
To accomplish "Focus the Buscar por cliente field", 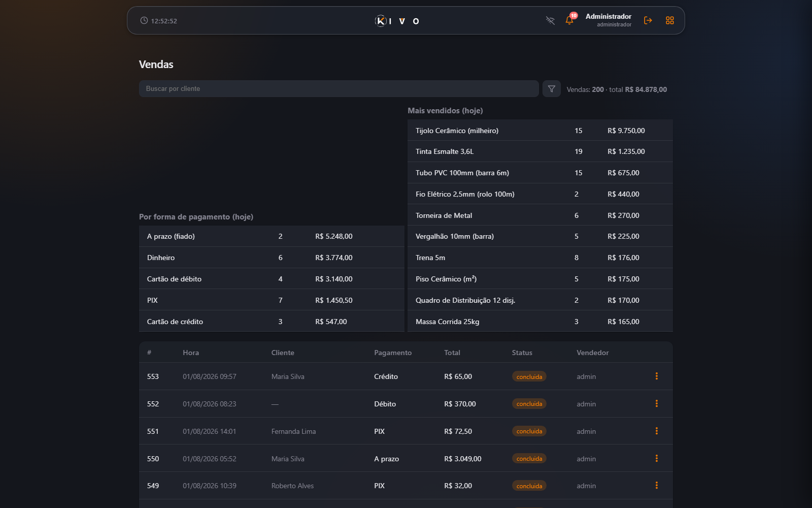I will point(339,89).
